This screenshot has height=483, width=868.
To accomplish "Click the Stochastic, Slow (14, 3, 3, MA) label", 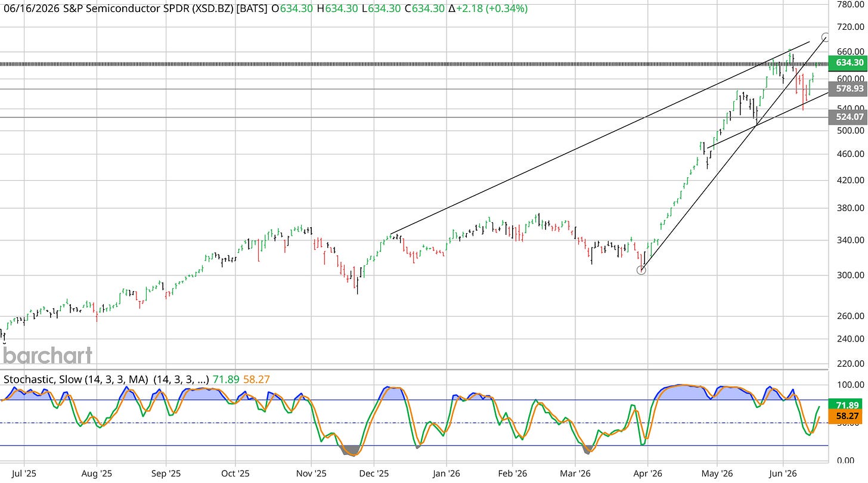I will click(x=76, y=379).
